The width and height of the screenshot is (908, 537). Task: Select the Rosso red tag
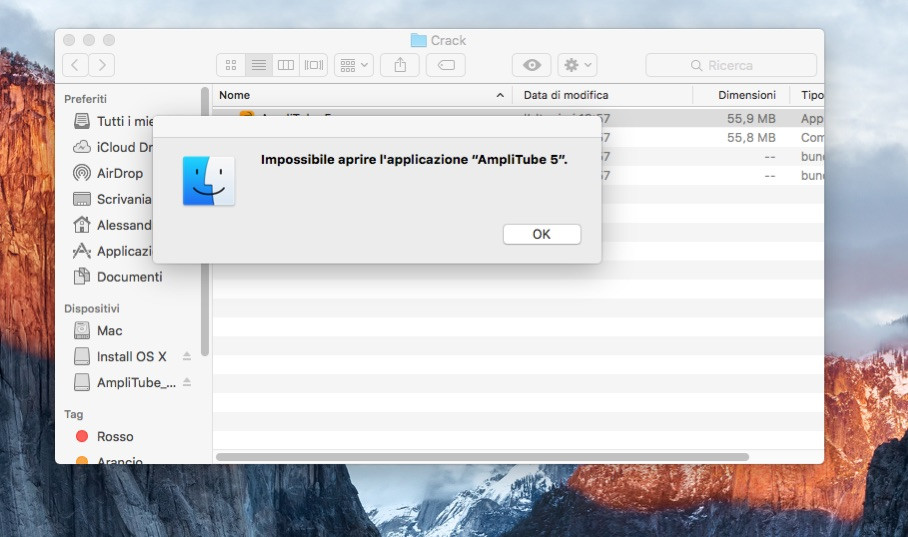click(104, 436)
